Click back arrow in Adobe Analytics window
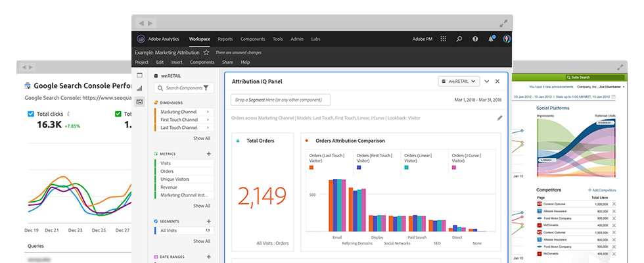This screenshot has height=263, width=644. (x=141, y=24)
